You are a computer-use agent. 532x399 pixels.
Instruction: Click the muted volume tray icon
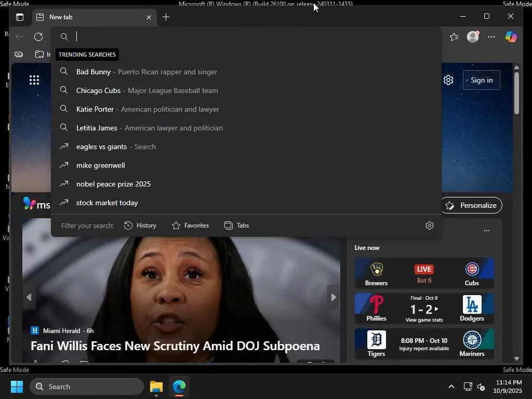coord(481,387)
